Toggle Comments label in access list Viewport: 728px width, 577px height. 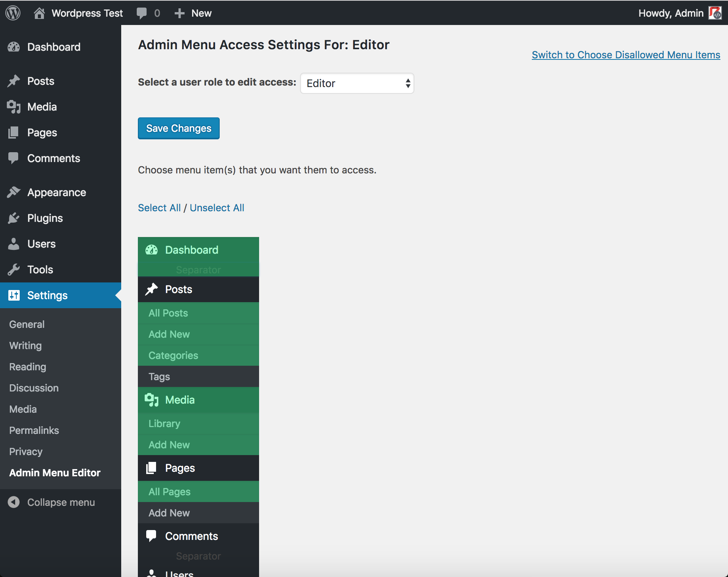point(192,536)
